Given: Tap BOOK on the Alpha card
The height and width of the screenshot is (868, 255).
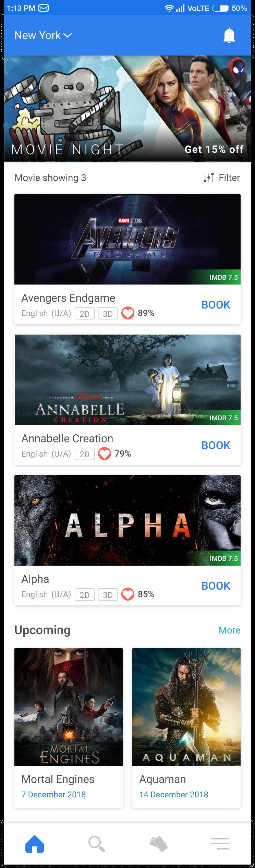Looking at the screenshot, I should coord(216,586).
